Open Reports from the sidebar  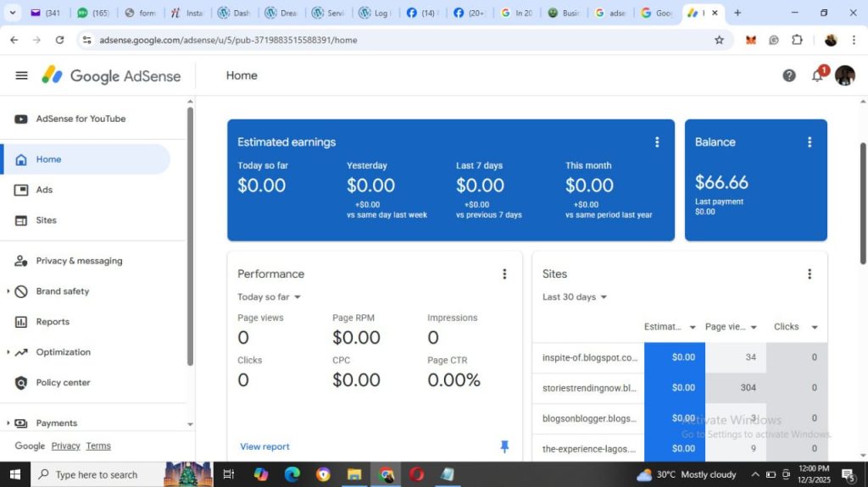point(53,322)
